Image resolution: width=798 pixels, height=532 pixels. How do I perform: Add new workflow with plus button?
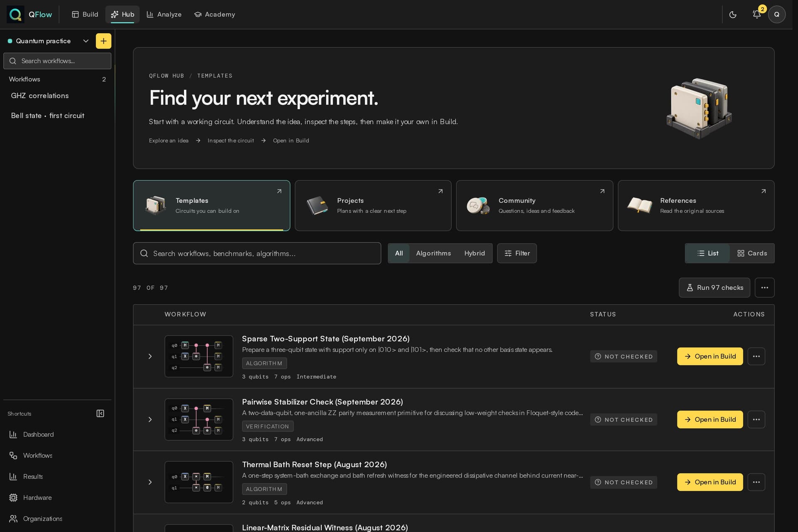(103, 41)
